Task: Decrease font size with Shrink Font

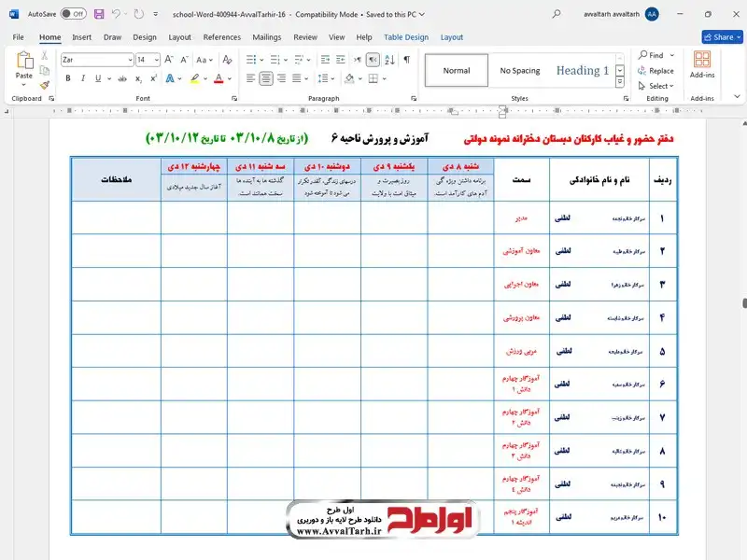Action: (184, 60)
